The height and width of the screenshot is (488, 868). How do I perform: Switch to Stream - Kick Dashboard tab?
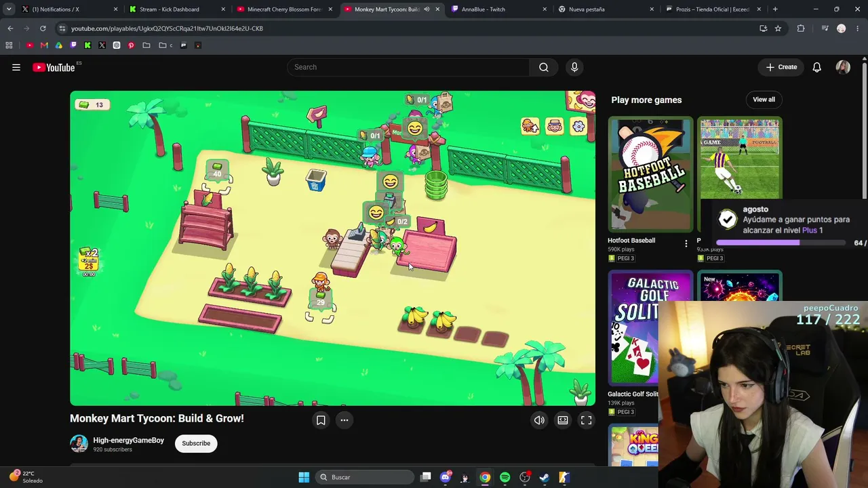178,9
